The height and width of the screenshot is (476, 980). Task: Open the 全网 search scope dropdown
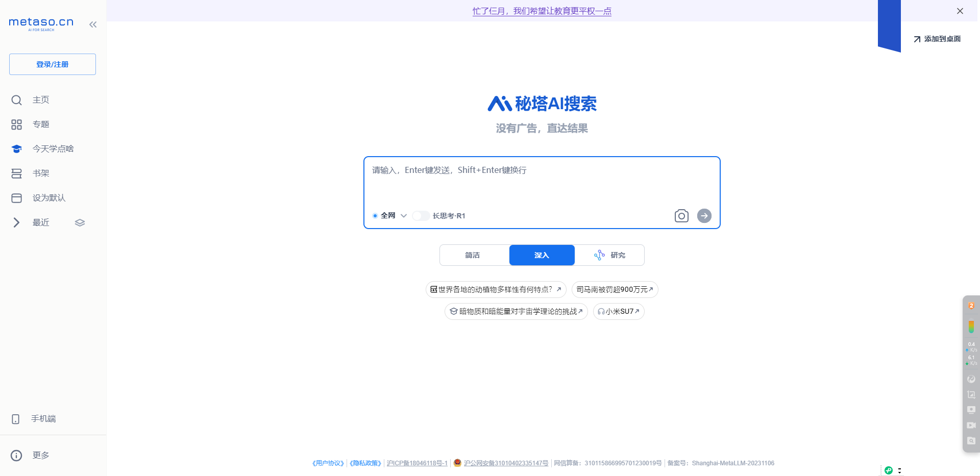coord(389,216)
